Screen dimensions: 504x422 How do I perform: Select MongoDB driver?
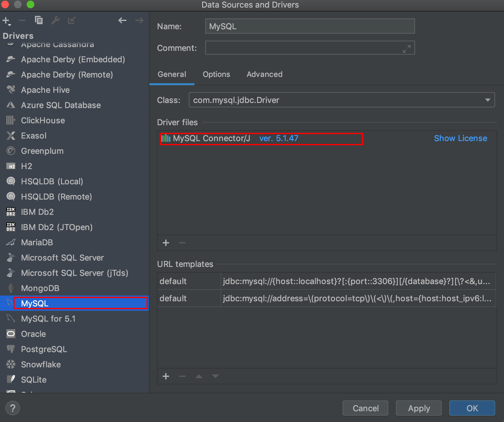click(x=74, y=288)
